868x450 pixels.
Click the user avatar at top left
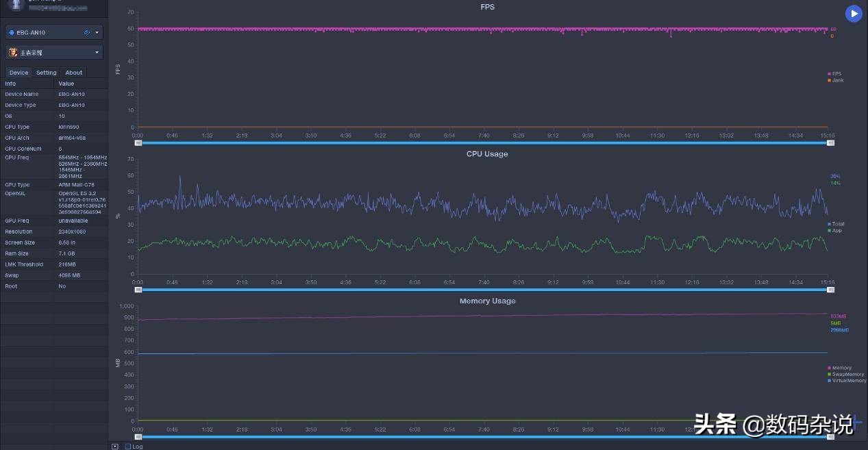(x=16, y=4)
